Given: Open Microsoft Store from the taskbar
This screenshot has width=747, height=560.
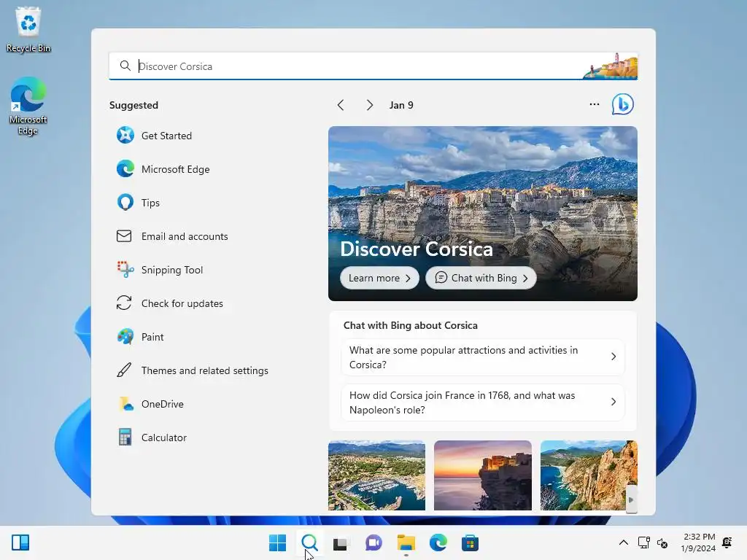Looking at the screenshot, I should point(470,542).
